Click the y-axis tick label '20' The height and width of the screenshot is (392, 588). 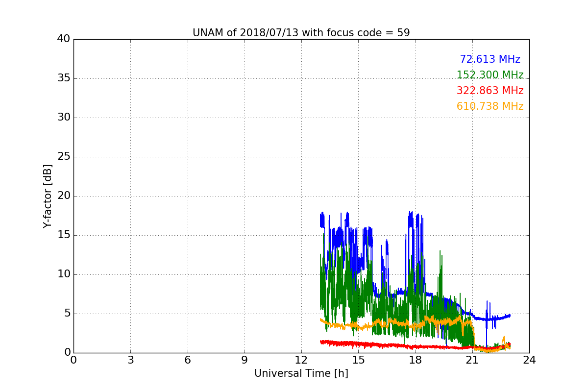[x=64, y=196]
